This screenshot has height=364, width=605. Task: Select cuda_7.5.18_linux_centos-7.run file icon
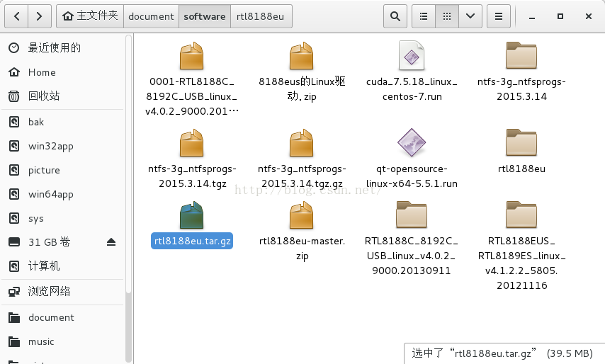coord(412,55)
